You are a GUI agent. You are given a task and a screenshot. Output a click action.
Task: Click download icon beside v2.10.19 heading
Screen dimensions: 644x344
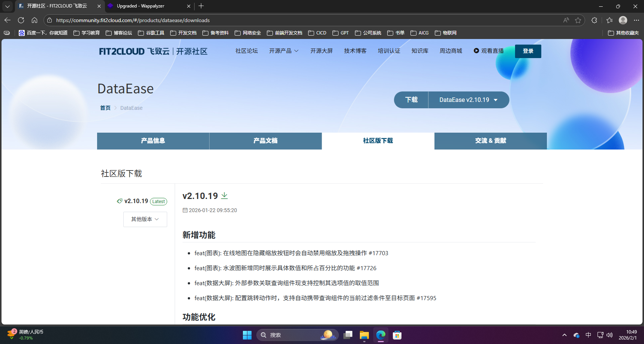click(225, 196)
